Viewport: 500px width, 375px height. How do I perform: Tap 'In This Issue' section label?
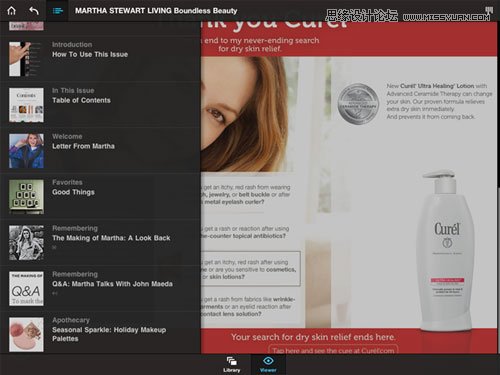[73, 90]
